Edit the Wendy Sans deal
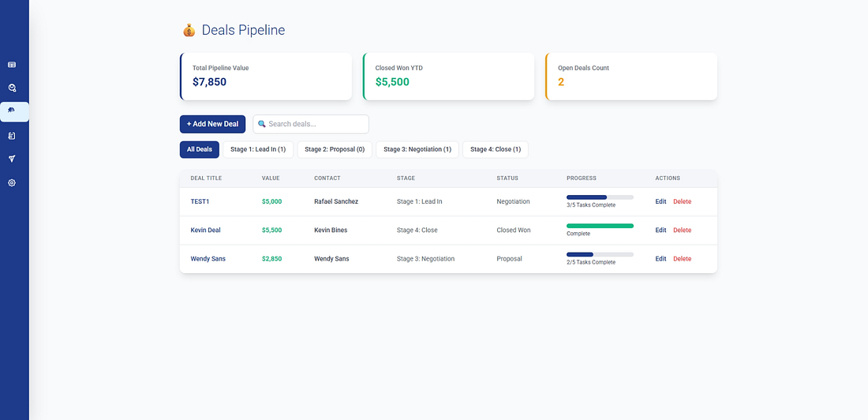 660,259
